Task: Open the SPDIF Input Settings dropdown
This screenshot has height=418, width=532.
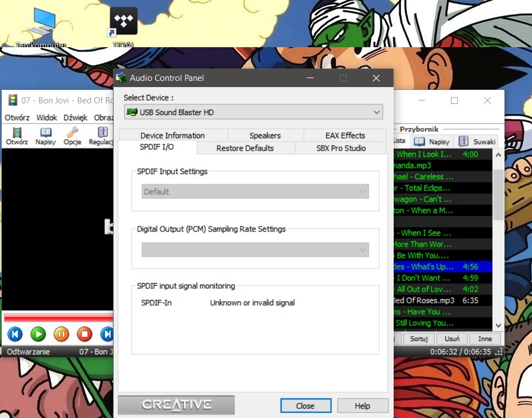Action: click(x=255, y=192)
